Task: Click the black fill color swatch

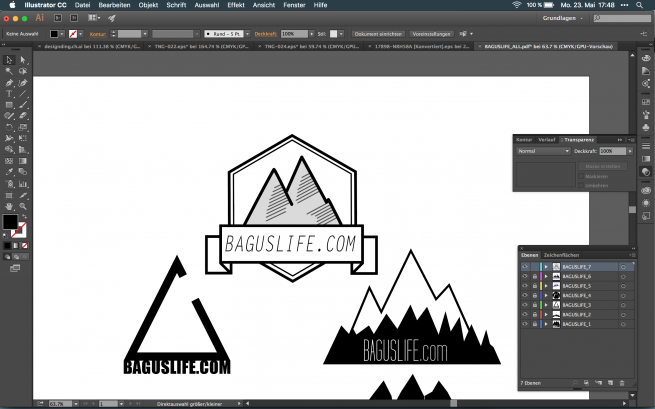Action: tap(10, 222)
